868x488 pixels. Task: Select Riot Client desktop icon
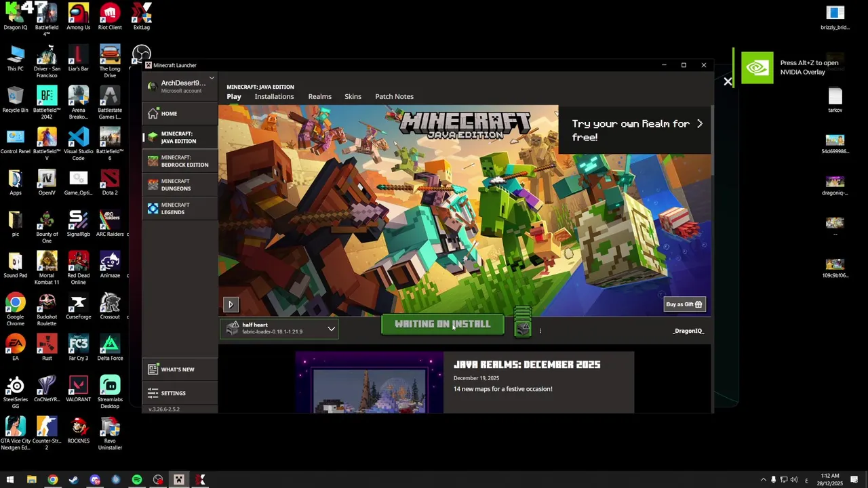110,16
